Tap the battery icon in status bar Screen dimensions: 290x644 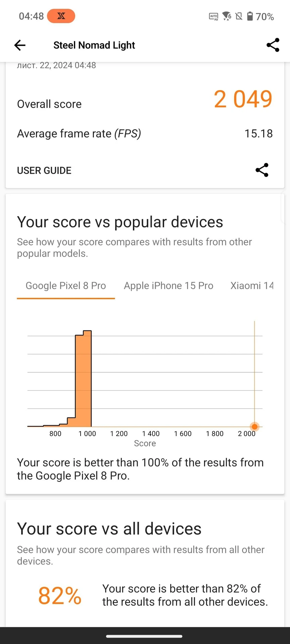click(250, 16)
